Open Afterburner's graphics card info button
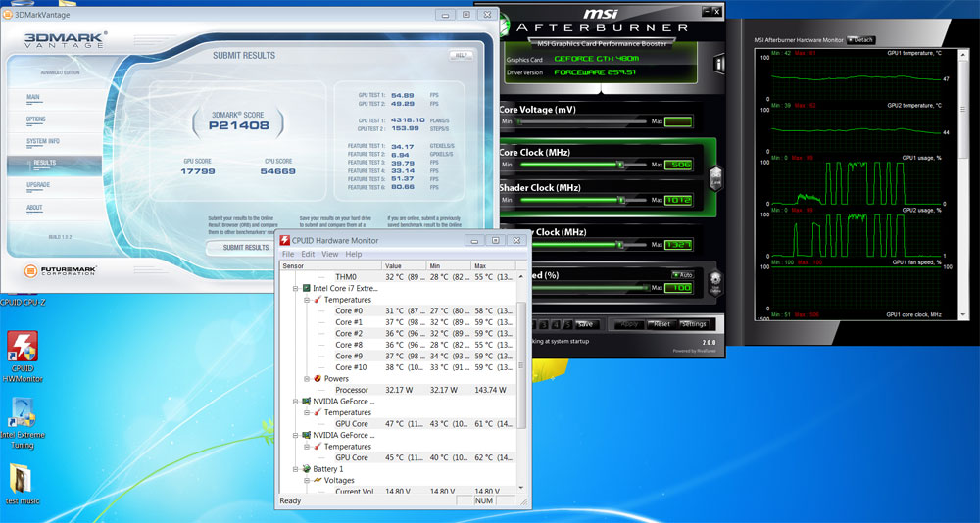Image resolution: width=980 pixels, height=523 pixels. pos(718,63)
